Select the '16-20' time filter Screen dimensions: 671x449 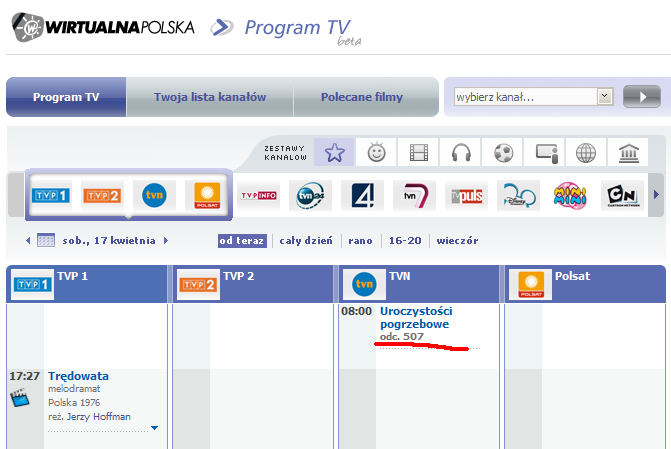(x=405, y=241)
